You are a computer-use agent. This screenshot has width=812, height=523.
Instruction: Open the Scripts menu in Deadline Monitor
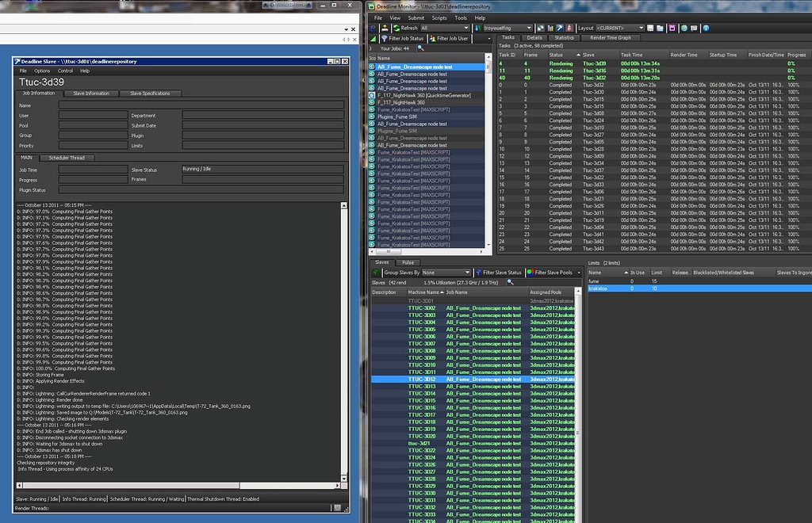point(439,17)
